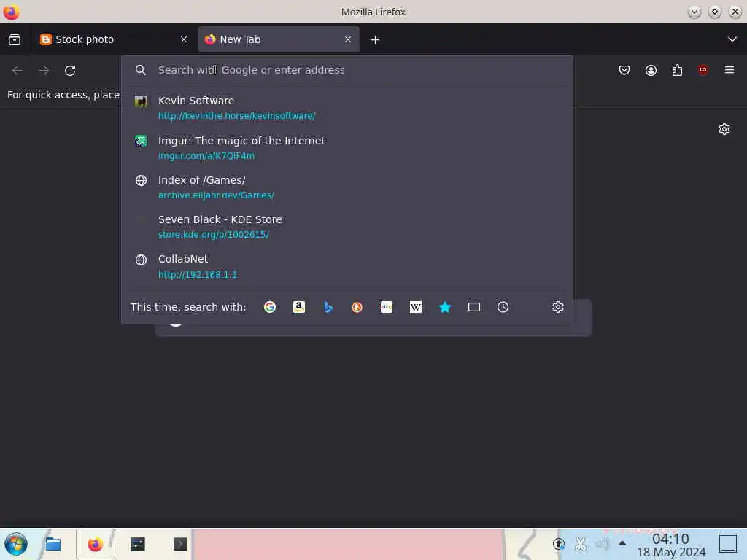Open the terminal arrow taskbar icon
Viewport: 747px width, 560px height.
(x=179, y=544)
